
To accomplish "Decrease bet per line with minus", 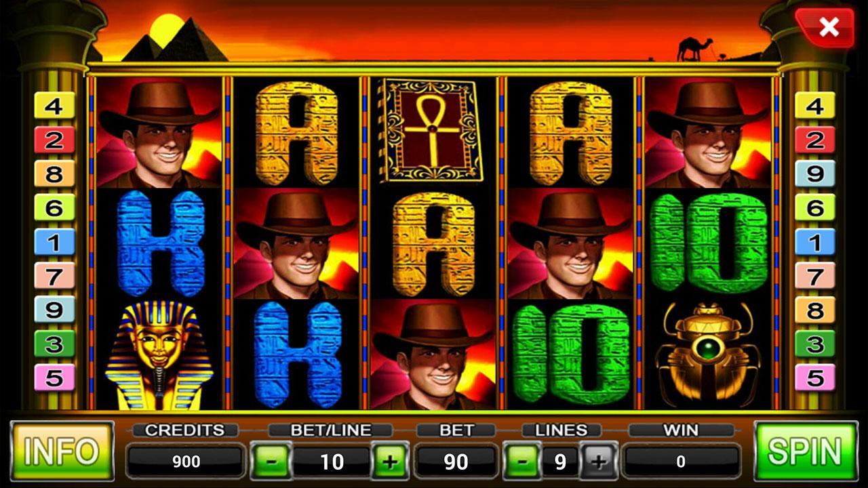I will 271,462.
